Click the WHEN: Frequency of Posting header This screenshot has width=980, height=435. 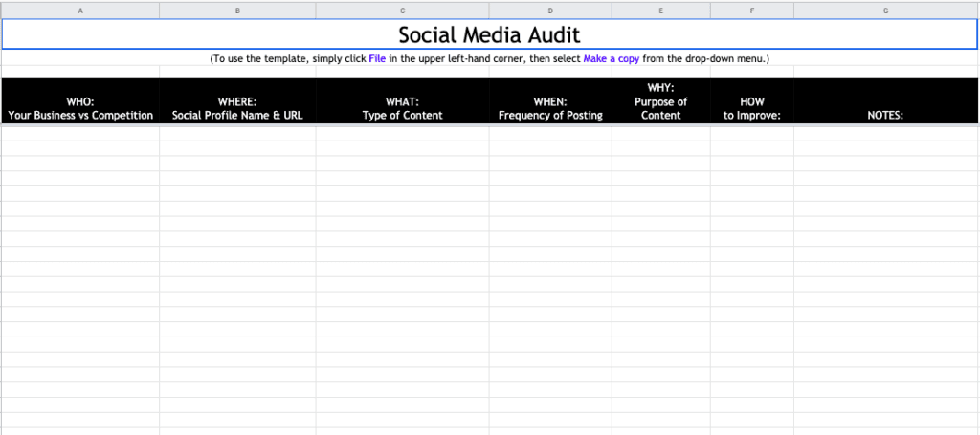tap(550, 101)
